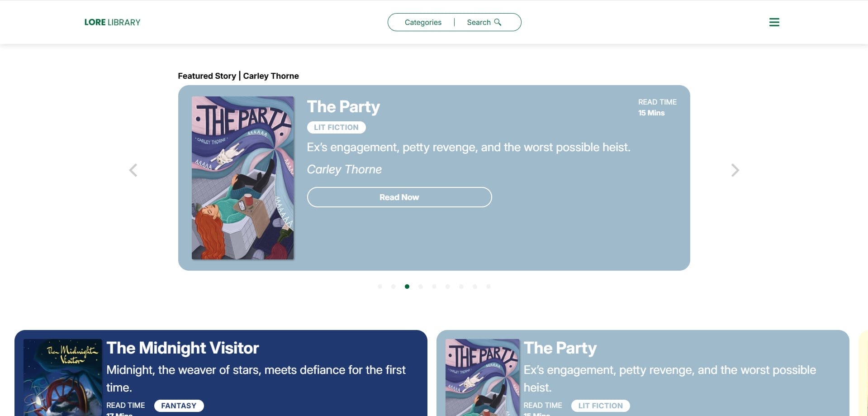Click The Party title in lower card
This screenshot has width=868, height=416.
point(560,348)
